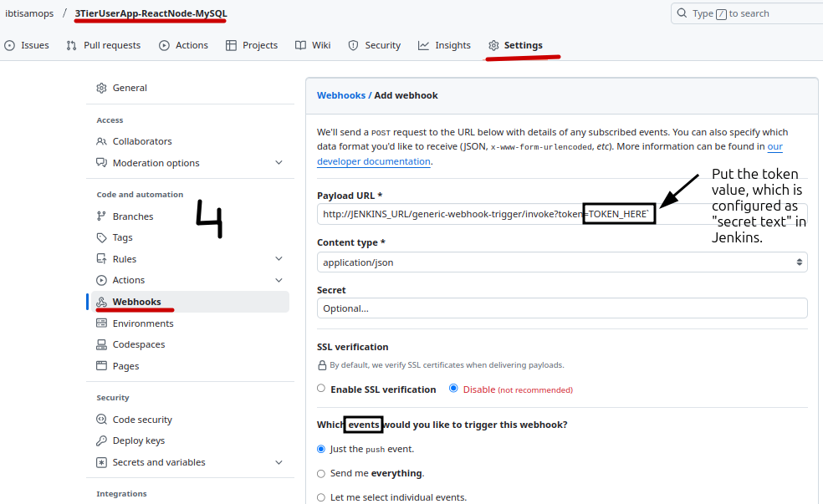Choose Send me everything radio option
This screenshot has width=823, height=504.
click(x=321, y=473)
